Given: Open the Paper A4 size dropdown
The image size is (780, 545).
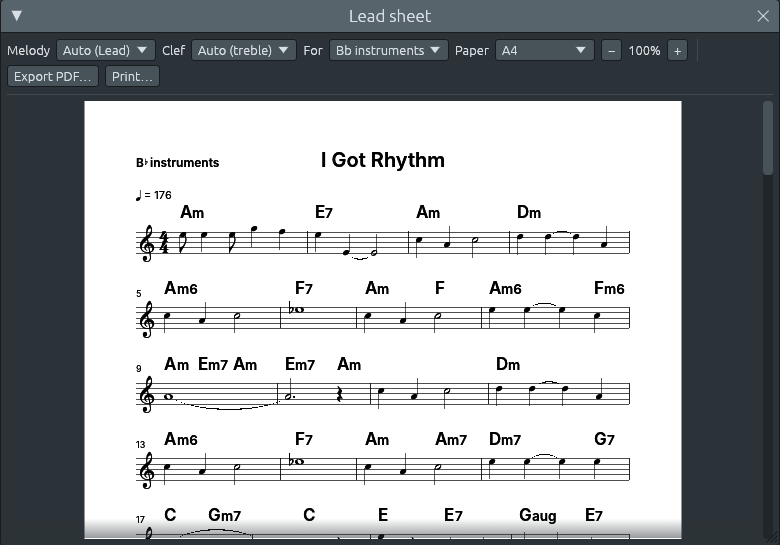Looking at the screenshot, I should click(x=545, y=50).
